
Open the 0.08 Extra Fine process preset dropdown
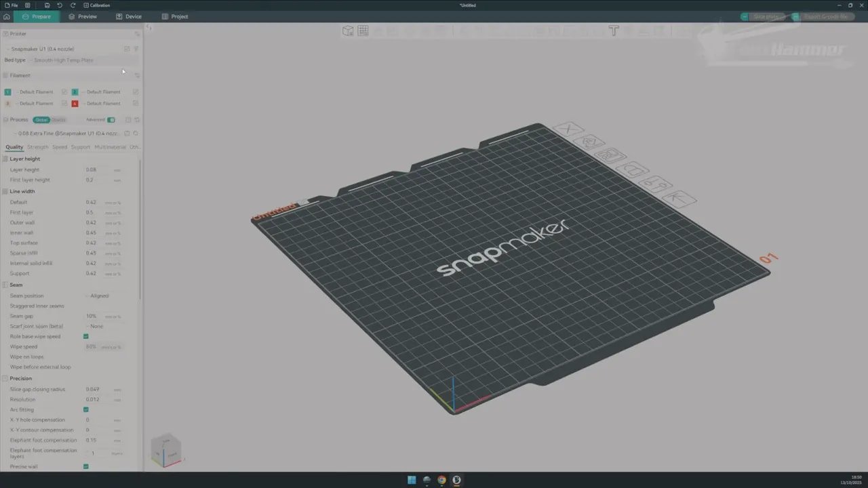coord(67,134)
